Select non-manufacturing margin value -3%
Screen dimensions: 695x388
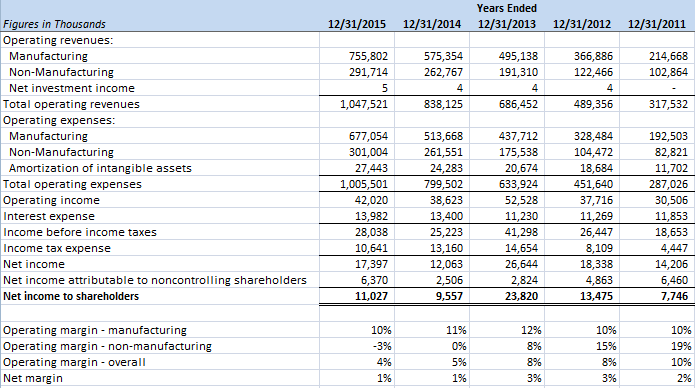click(x=382, y=346)
